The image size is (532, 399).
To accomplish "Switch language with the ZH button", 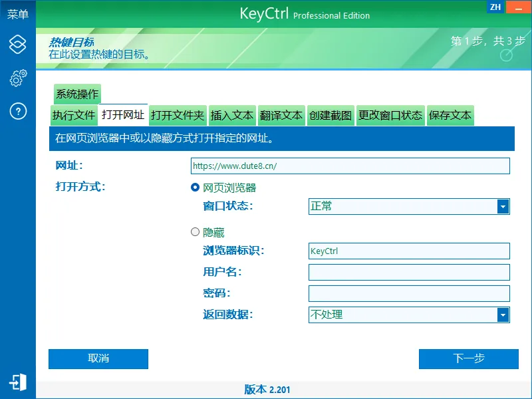I will pos(495,7).
